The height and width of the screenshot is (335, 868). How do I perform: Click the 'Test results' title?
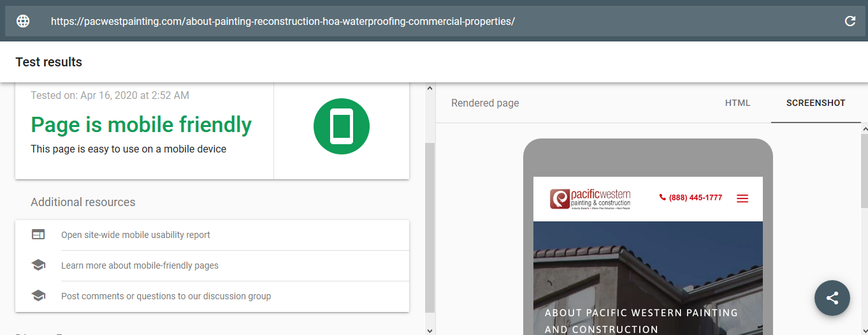point(49,62)
